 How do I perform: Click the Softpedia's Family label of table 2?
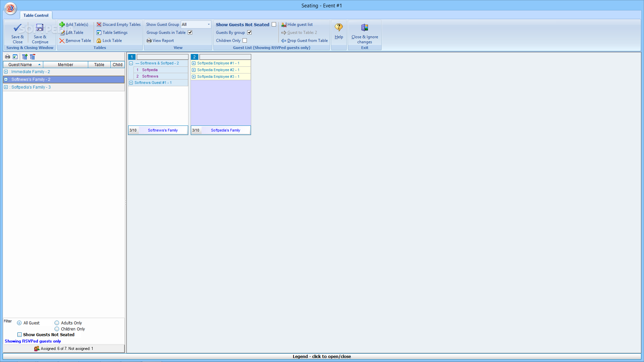[225, 130]
